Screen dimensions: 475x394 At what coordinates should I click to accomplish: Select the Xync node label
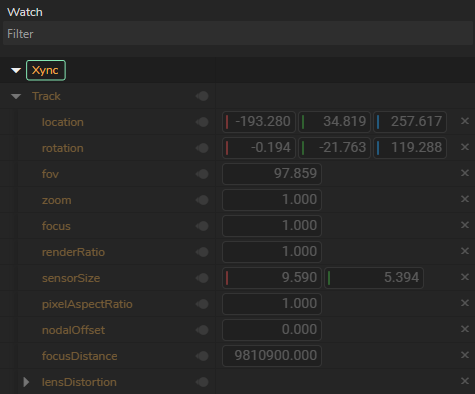[46, 70]
